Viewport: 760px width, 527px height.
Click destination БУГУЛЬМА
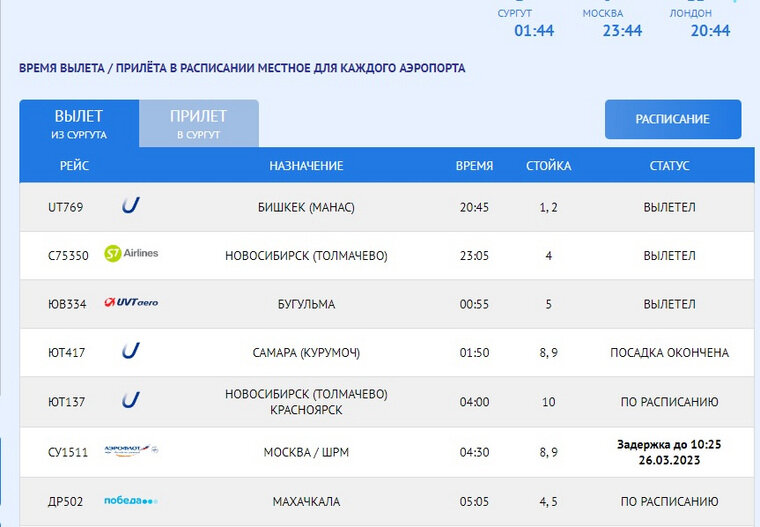[306, 304]
